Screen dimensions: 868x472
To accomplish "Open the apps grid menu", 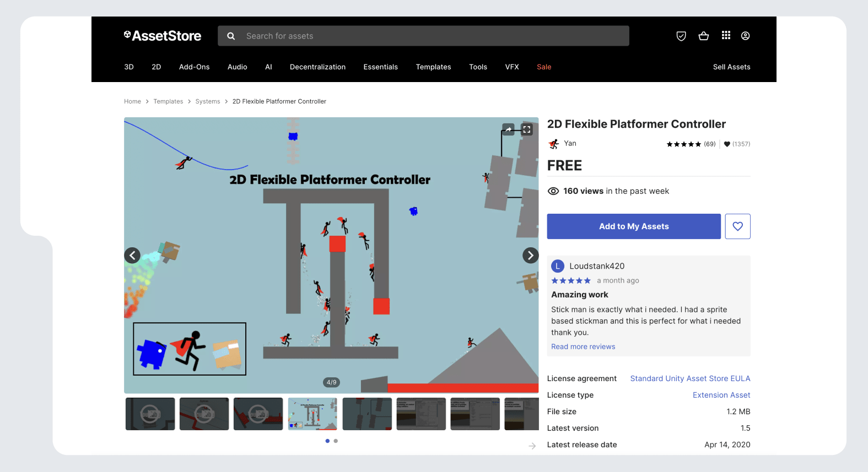I will (726, 35).
